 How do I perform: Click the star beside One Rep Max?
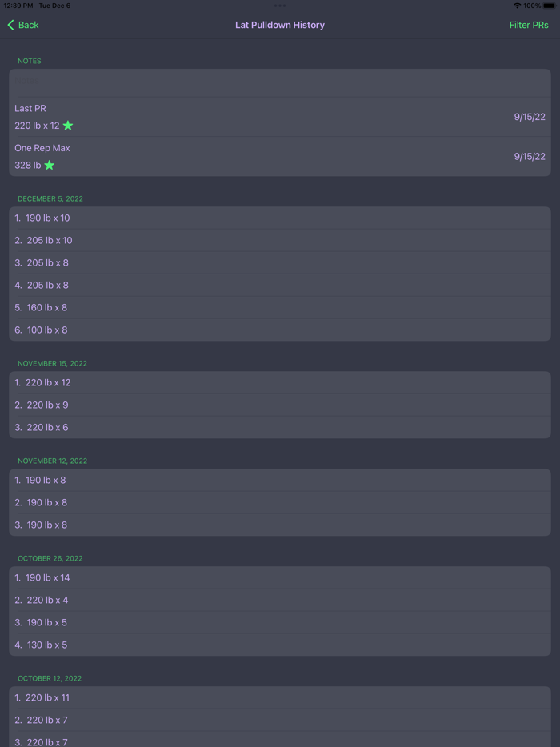[x=49, y=165]
